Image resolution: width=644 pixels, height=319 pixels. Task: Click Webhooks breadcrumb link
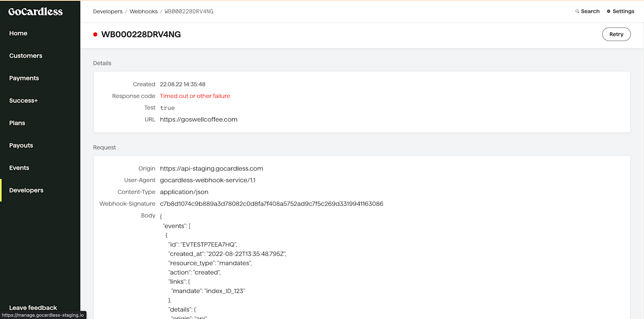pos(143,12)
